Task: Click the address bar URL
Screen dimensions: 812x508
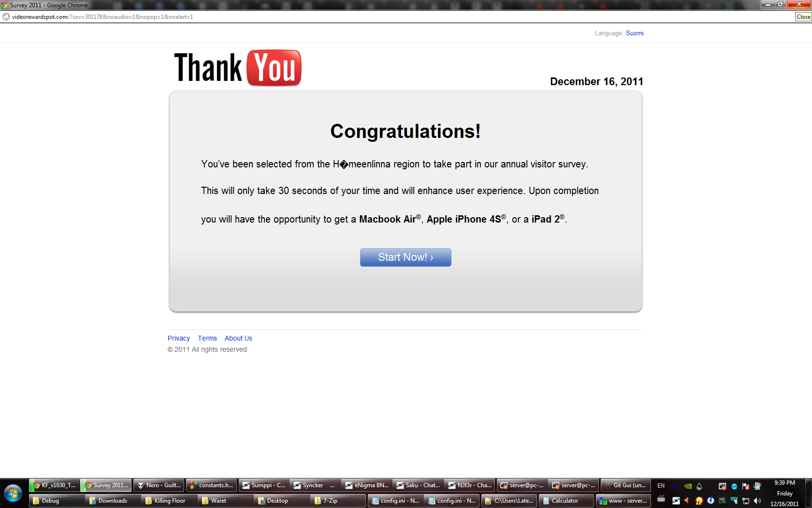Action: tap(102, 16)
